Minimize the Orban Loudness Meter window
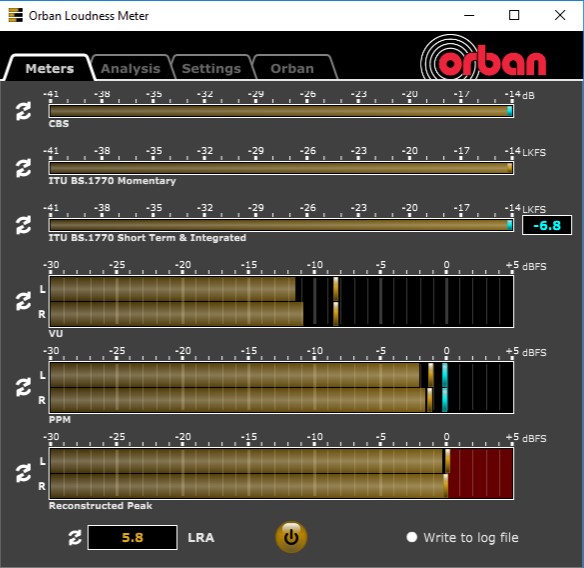 [469, 15]
